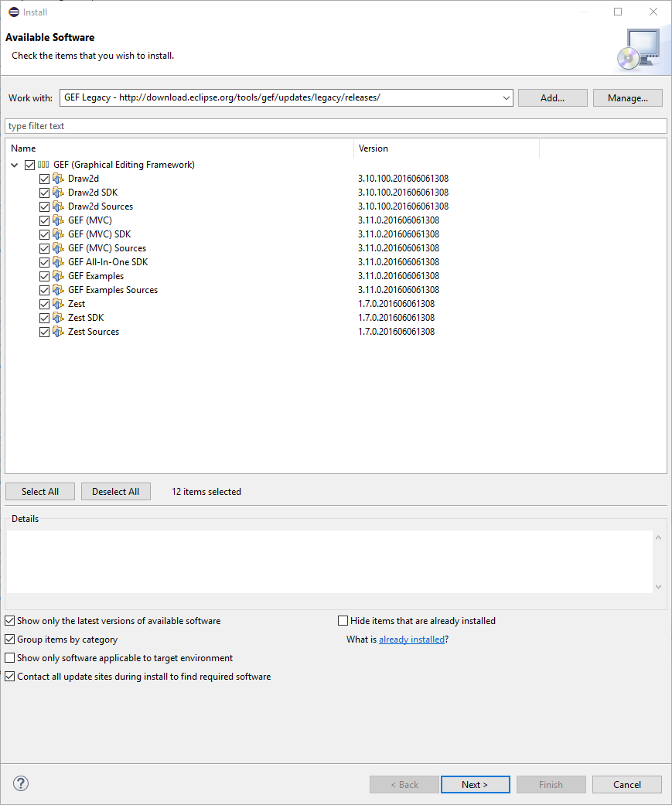Click the Version column header

click(x=447, y=148)
